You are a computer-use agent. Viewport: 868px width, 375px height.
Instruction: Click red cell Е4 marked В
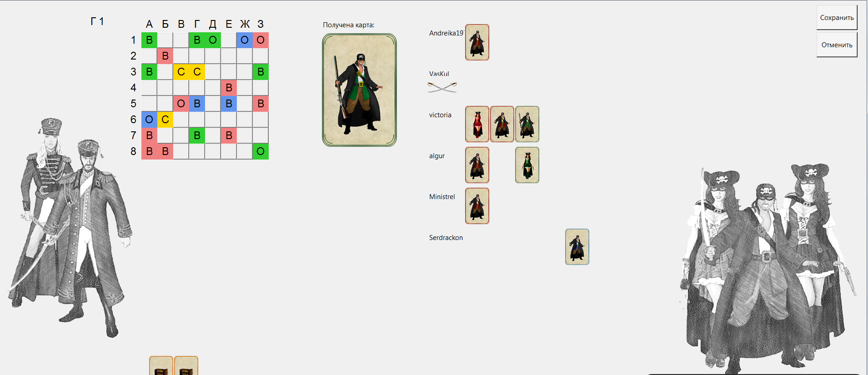[x=229, y=88]
